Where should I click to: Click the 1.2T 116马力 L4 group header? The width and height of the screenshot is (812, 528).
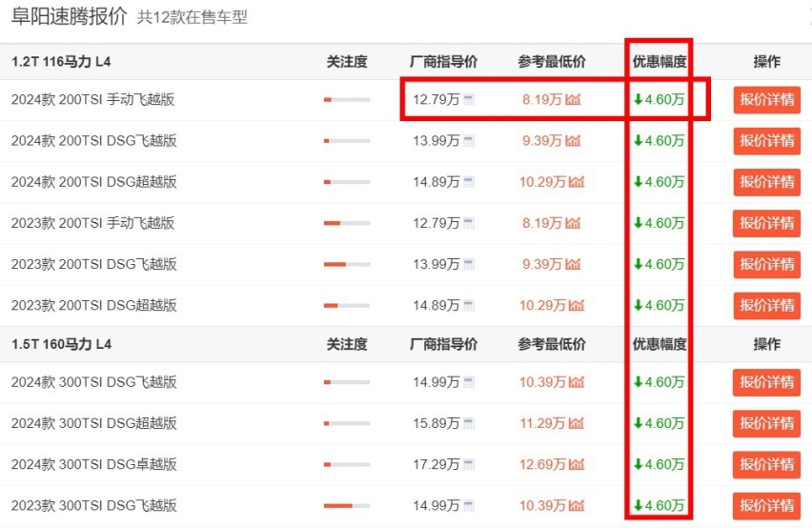(x=61, y=62)
